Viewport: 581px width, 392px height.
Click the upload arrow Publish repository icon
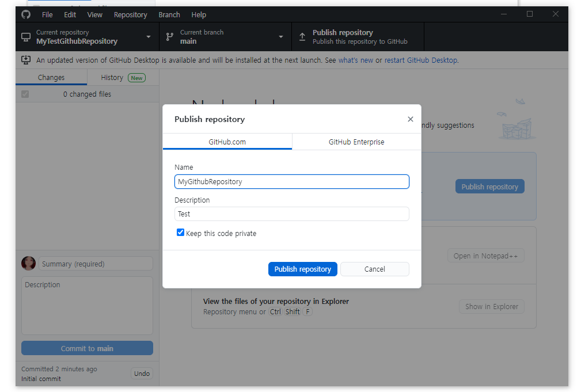pos(302,37)
